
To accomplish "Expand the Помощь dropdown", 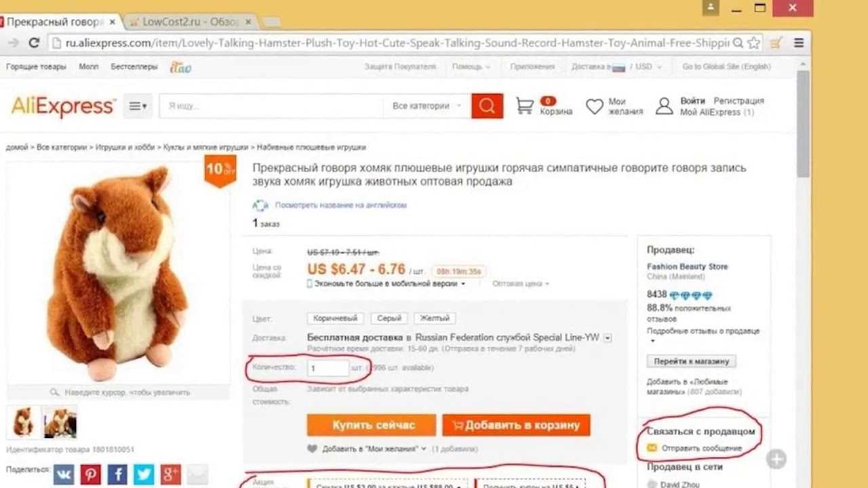I will tap(471, 66).
